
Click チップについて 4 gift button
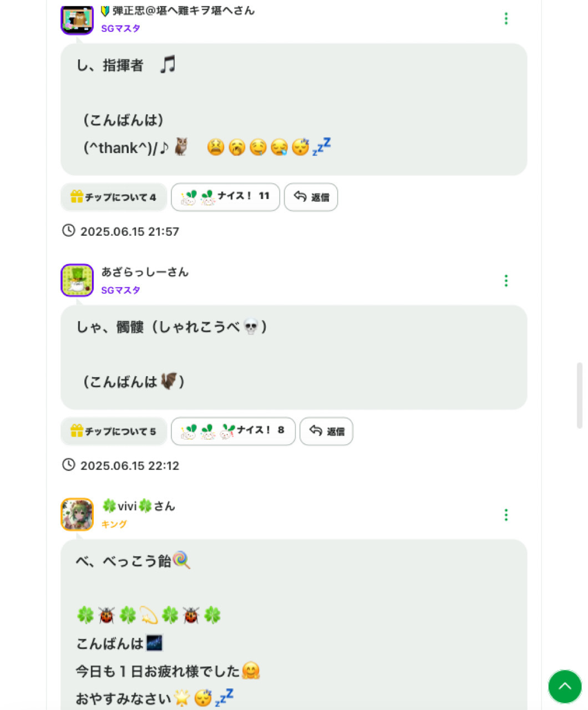tap(114, 197)
